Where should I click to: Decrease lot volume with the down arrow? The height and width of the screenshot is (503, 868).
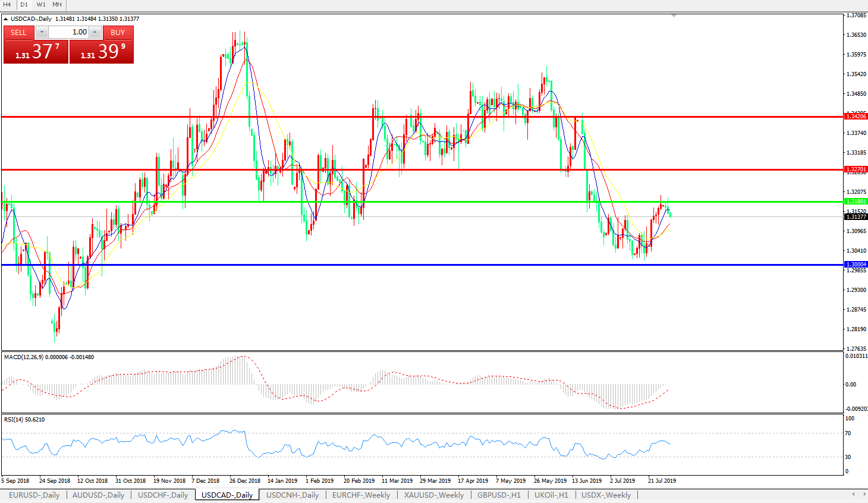coord(42,32)
